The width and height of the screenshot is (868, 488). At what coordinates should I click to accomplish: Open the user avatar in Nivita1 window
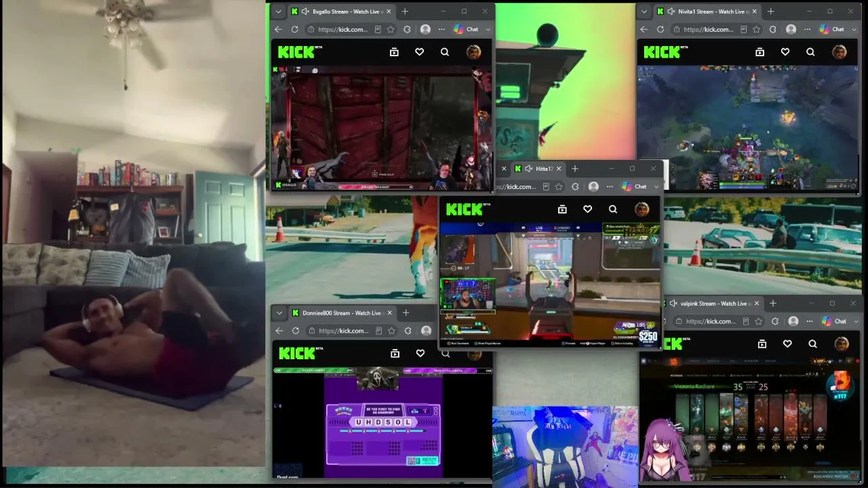tap(840, 52)
